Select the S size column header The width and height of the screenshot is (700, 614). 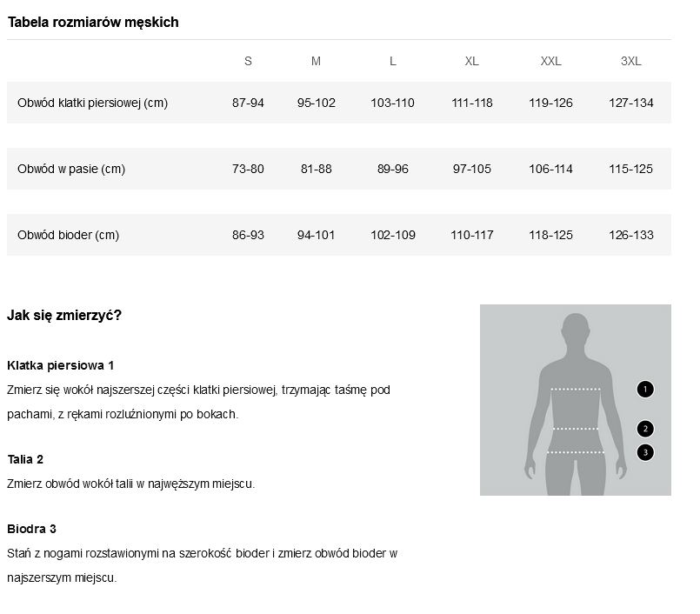pyautogui.click(x=248, y=61)
